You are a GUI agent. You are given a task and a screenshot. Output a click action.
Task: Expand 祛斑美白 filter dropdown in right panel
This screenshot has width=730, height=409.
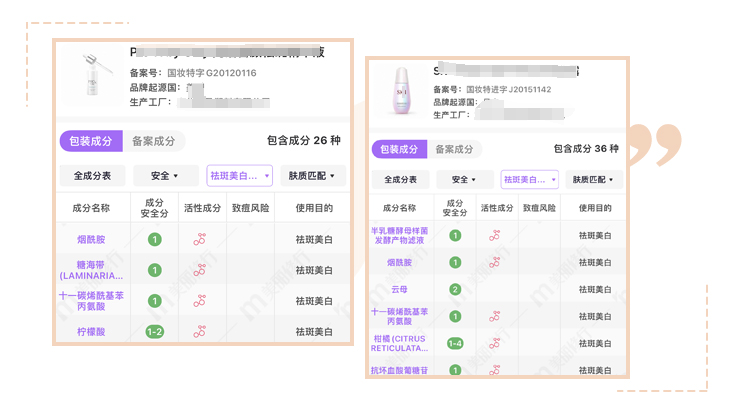point(529,180)
